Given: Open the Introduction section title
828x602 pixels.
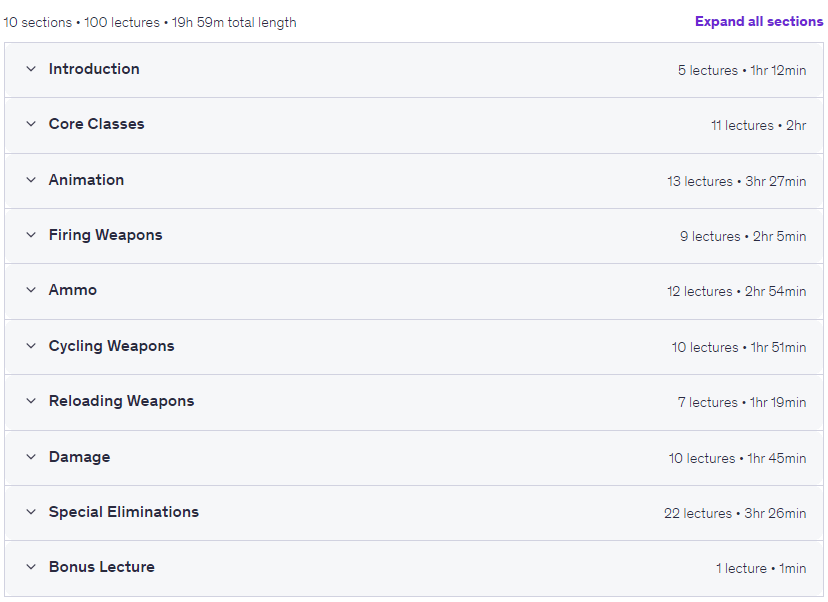Looking at the screenshot, I should coord(94,69).
